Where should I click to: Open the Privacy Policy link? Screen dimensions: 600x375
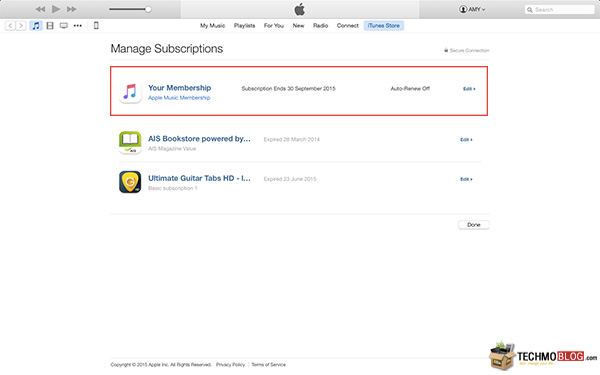tap(230, 365)
